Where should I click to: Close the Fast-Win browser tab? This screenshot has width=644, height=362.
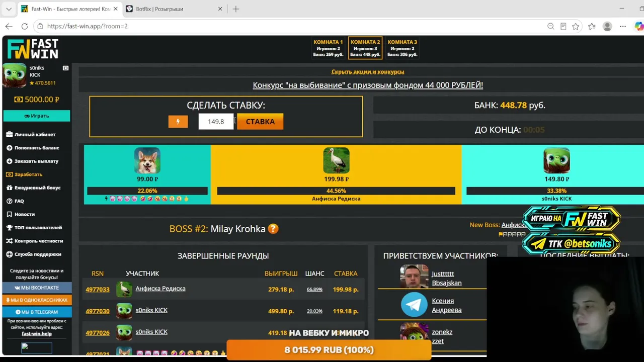click(x=115, y=9)
